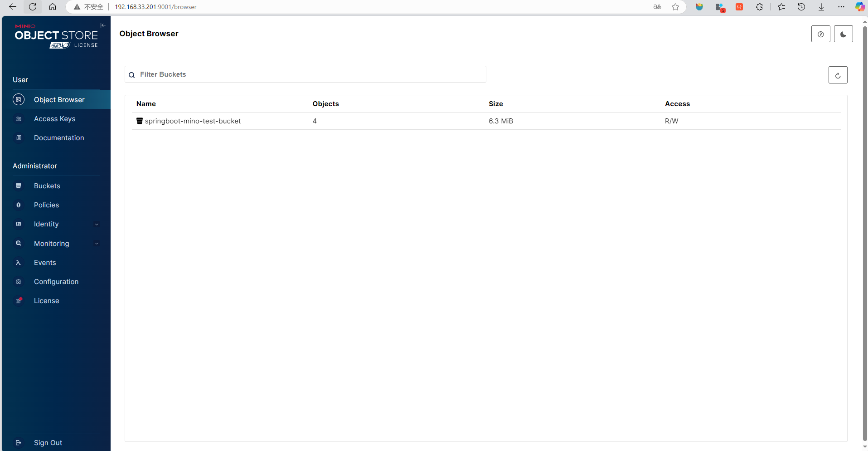Open browser downloads arrow icon
The width and height of the screenshot is (868, 451).
click(x=821, y=7)
